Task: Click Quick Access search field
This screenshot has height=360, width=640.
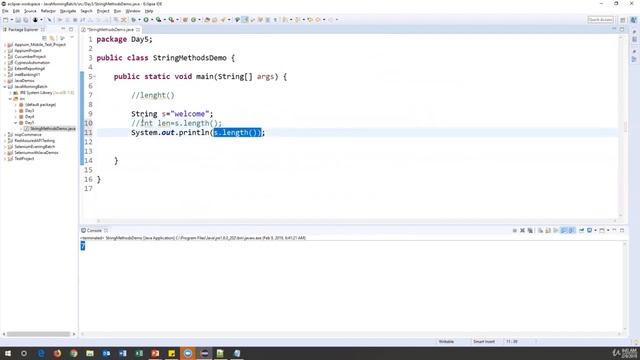Action: click(600, 20)
